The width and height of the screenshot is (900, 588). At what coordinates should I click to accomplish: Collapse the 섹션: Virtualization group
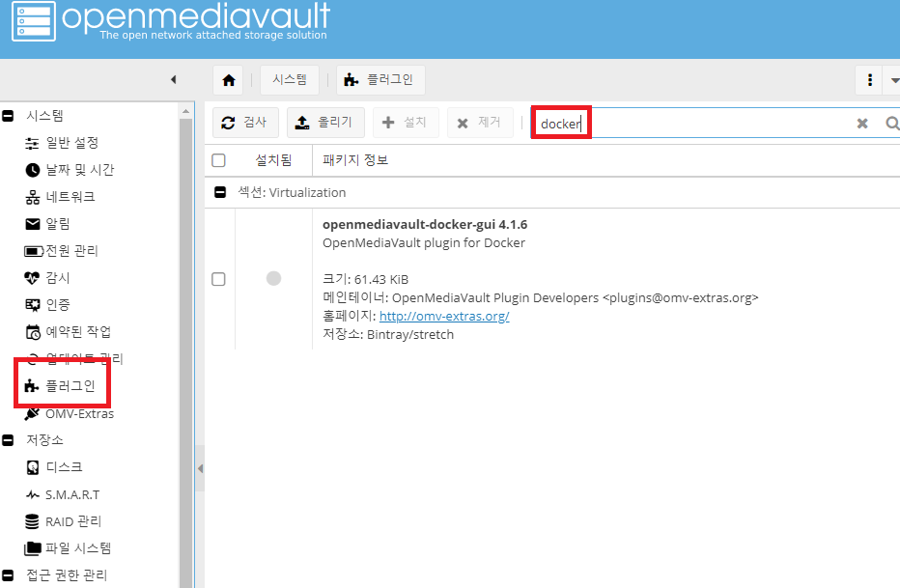point(220,192)
